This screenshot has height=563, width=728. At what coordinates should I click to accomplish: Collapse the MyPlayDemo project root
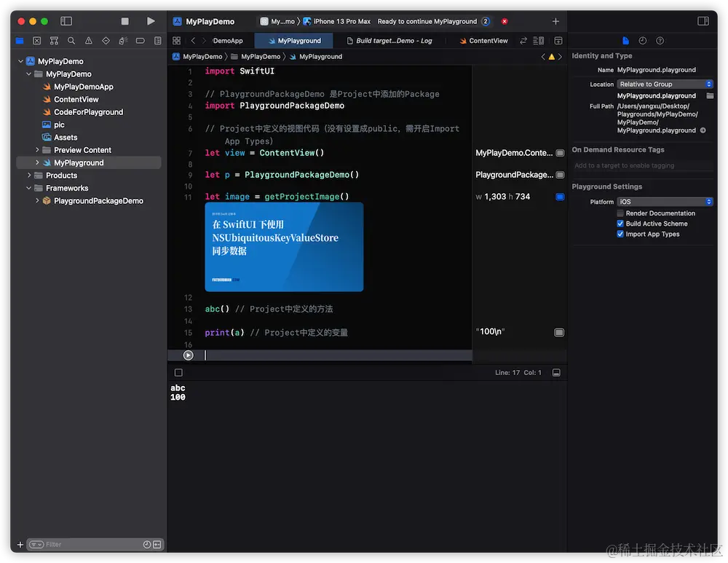20,61
